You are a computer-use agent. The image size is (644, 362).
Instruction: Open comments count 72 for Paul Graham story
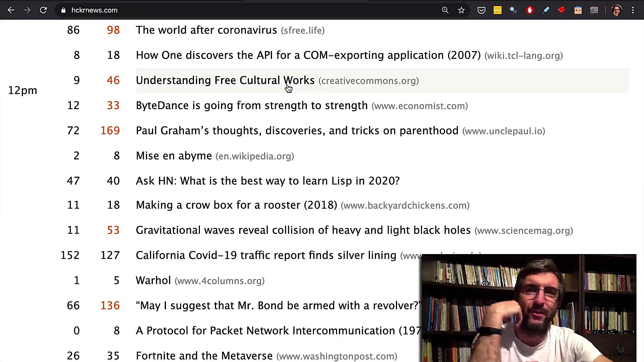click(73, 131)
